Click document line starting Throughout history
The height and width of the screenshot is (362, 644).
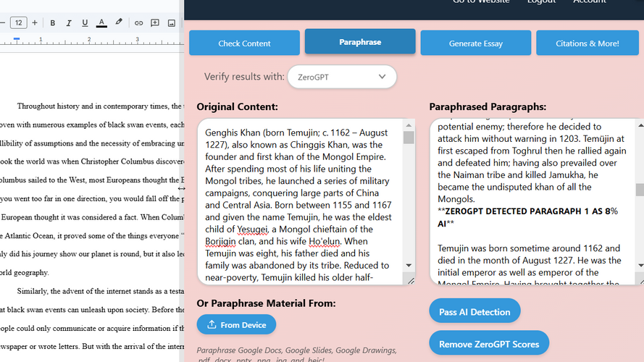click(99, 106)
